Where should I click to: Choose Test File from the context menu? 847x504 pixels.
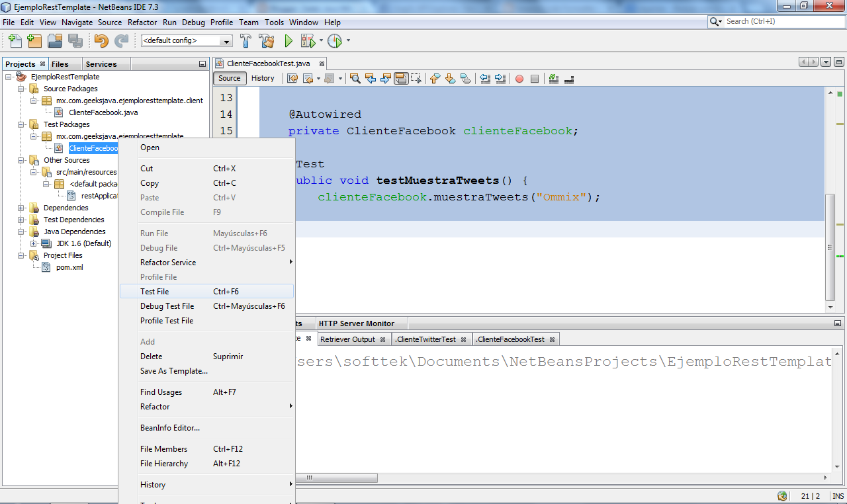pos(154,291)
